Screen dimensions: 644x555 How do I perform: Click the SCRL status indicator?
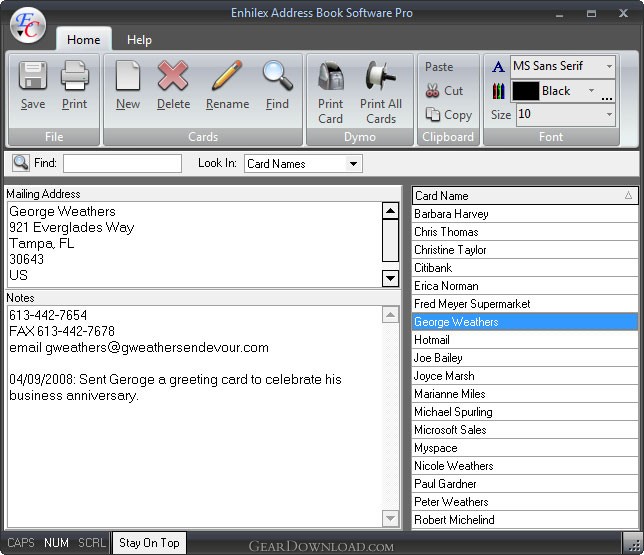pyautogui.click(x=92, y=543)
